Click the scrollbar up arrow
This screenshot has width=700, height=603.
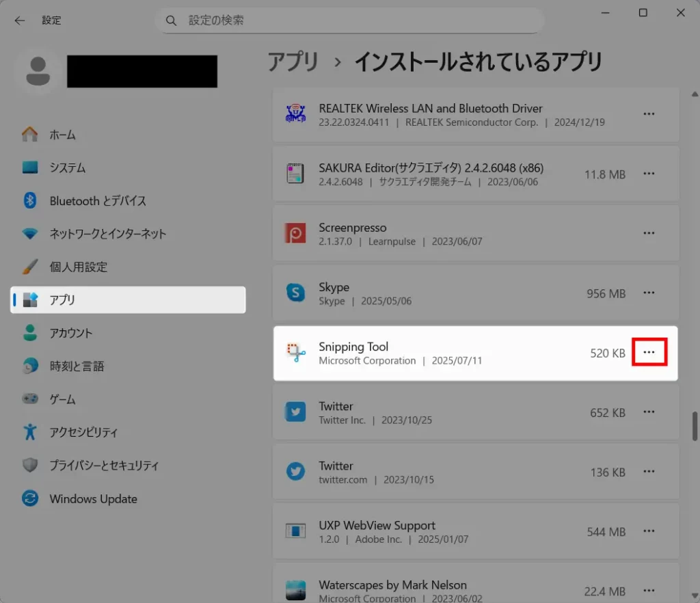click(695, 94)
